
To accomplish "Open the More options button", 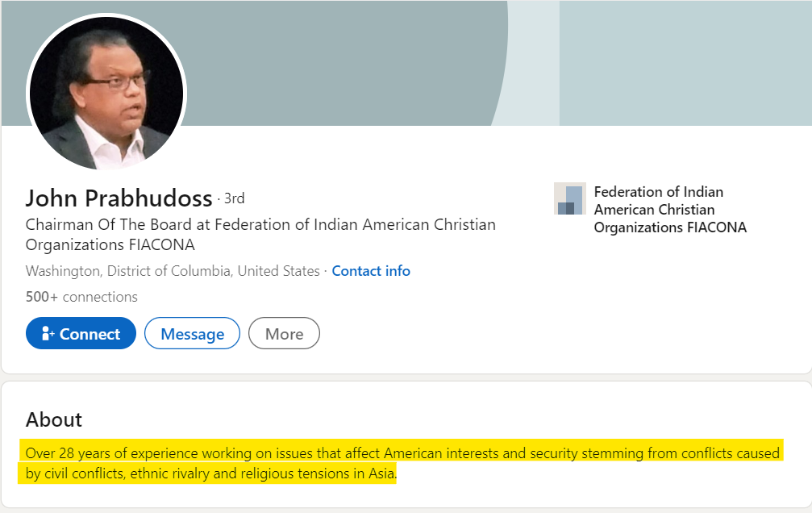I will point(285,333).
